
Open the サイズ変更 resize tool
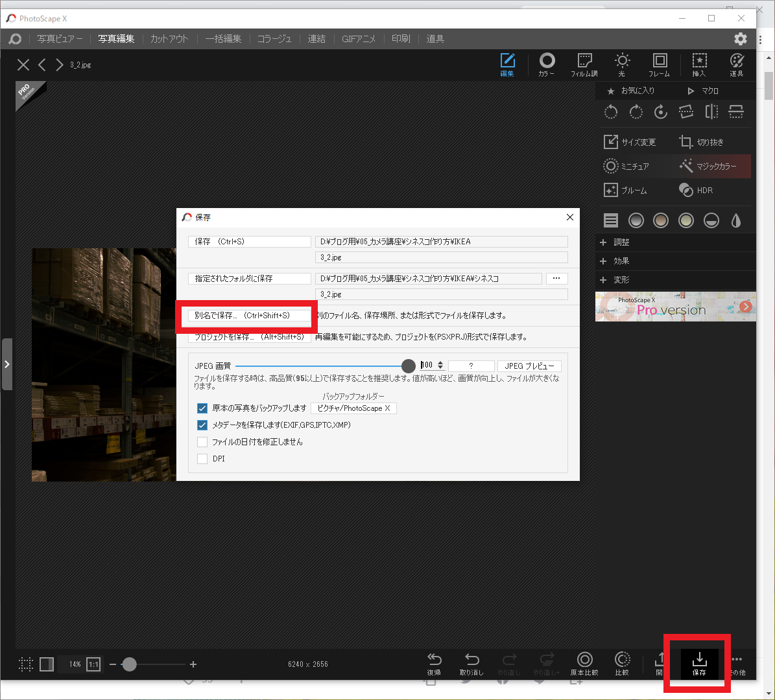tap(630, 142)
